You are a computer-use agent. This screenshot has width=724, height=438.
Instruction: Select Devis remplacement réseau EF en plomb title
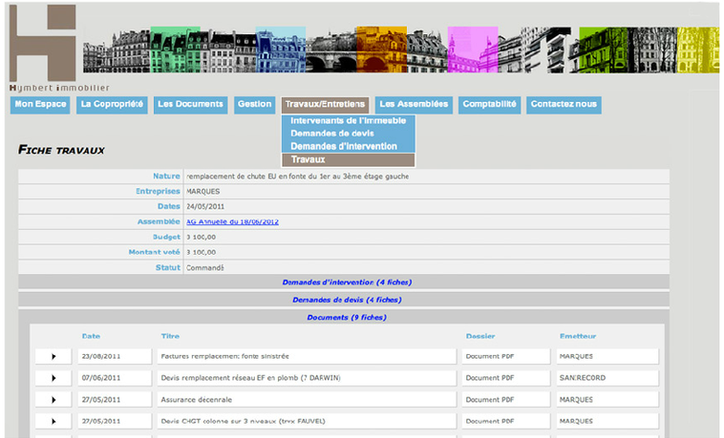point(306,378)
